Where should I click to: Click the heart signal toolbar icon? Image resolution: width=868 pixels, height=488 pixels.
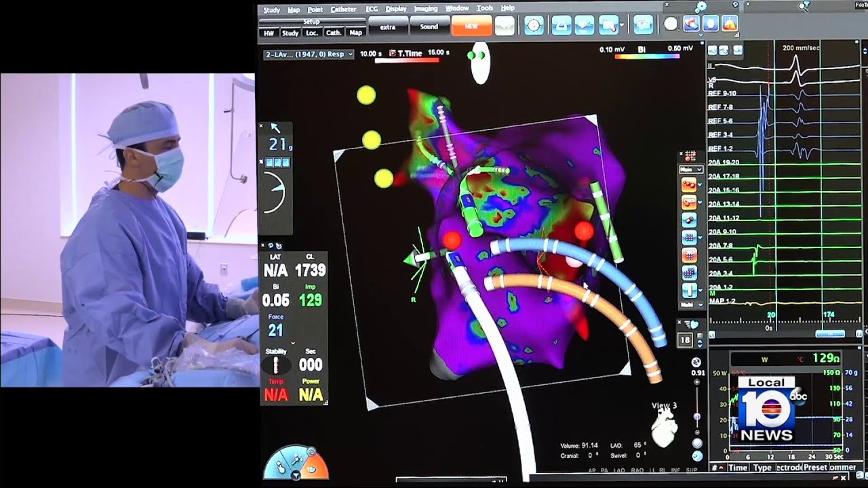point(585,25)
